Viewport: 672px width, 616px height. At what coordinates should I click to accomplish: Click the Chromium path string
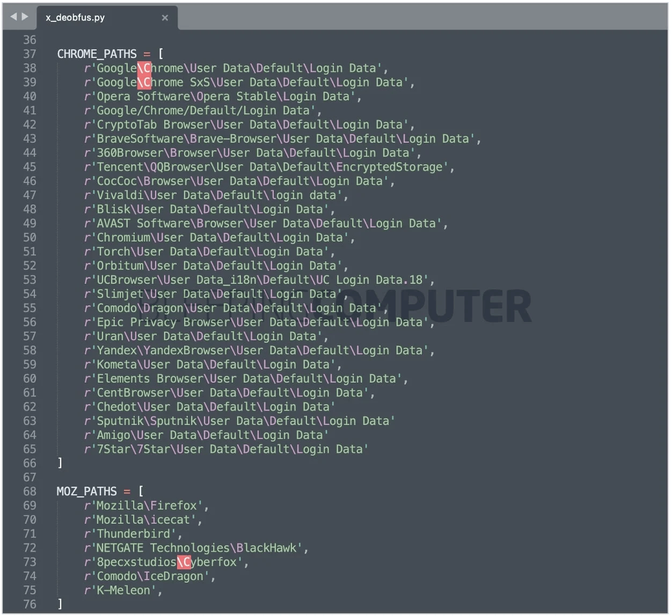click(217, 237)
